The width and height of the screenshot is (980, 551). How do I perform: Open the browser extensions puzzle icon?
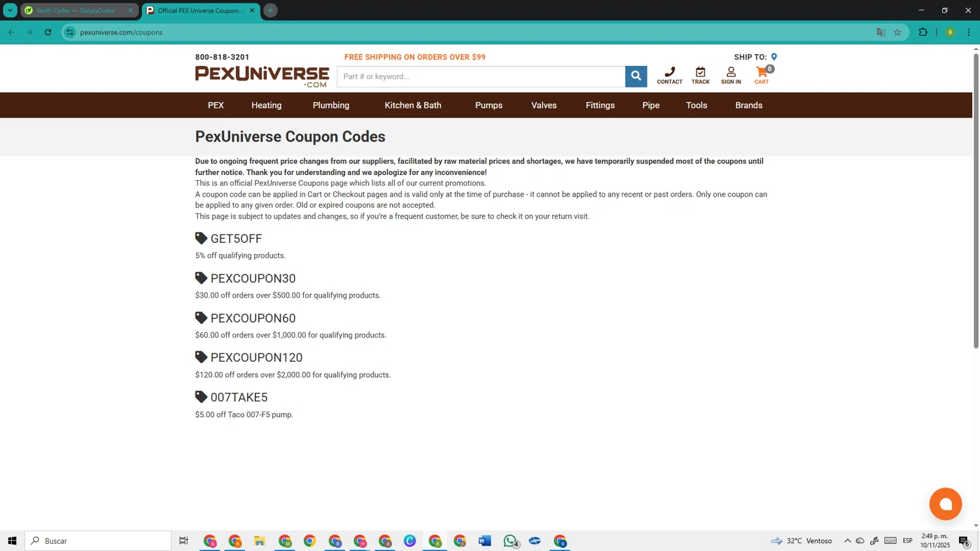pyautogui.click(x=923, y=32)
